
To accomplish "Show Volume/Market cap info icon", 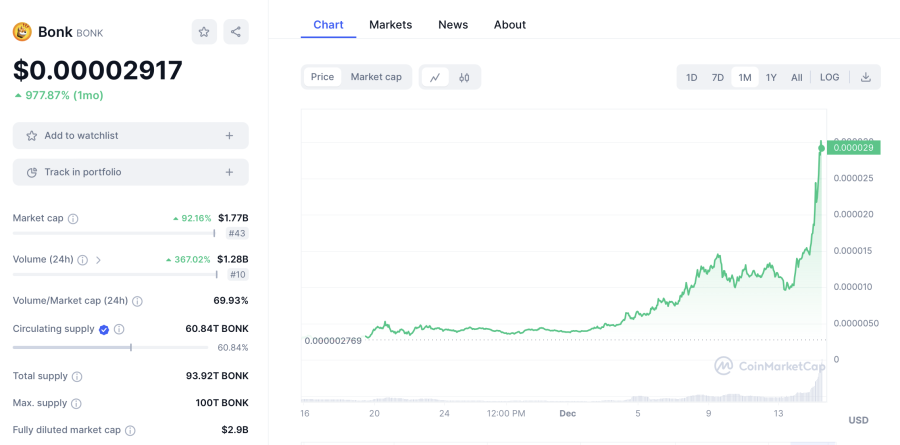I will (x=137, y=301).
